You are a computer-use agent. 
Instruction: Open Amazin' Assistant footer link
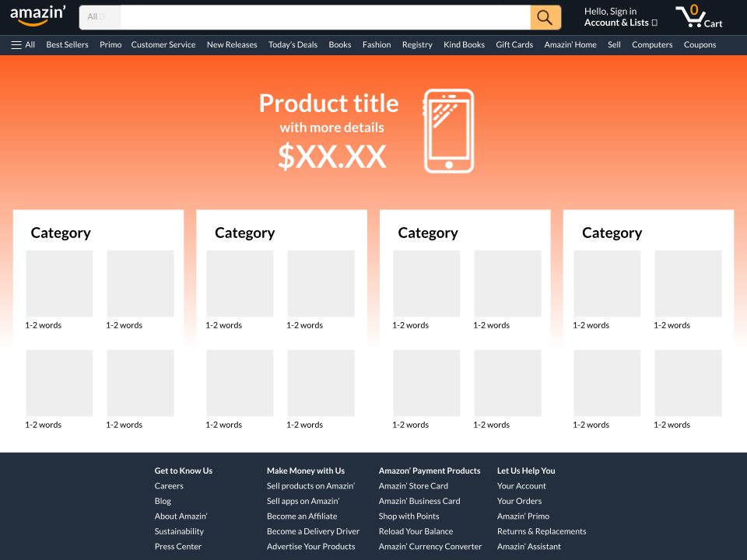tap(529, 547)
